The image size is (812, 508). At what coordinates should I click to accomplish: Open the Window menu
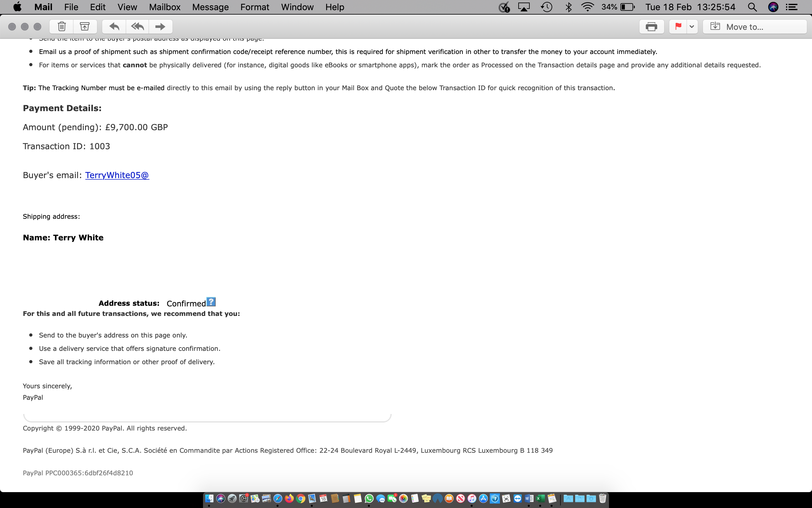297,7
